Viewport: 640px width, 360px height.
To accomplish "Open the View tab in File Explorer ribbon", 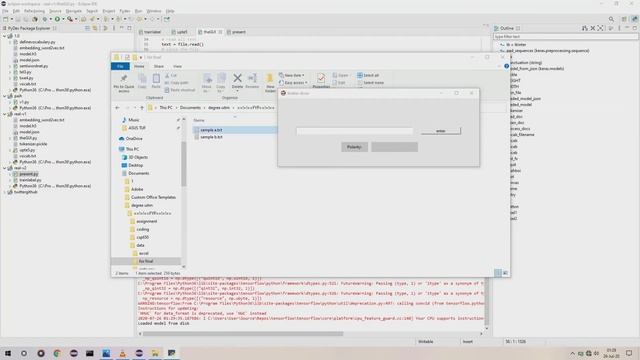I will (x=177, y=66).
